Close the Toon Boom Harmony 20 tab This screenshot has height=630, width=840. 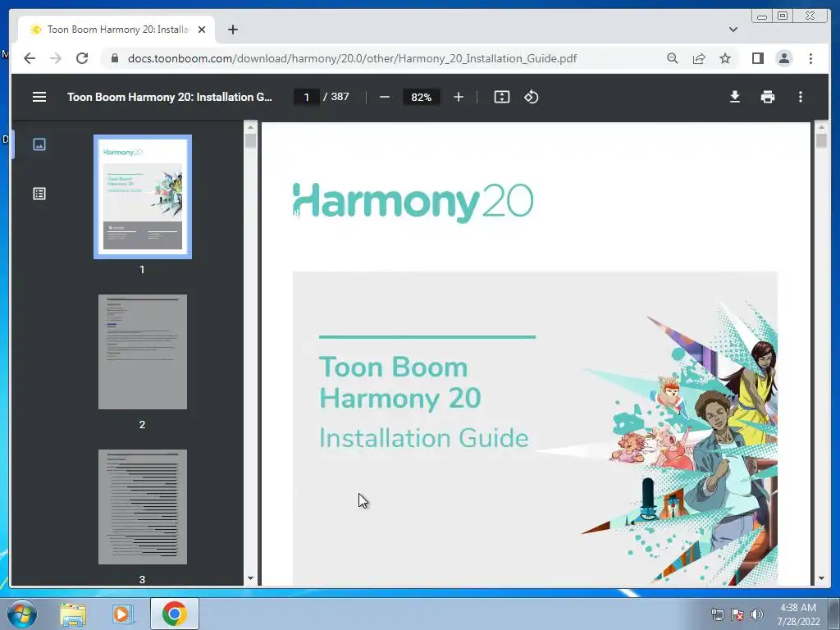(202, 30)
